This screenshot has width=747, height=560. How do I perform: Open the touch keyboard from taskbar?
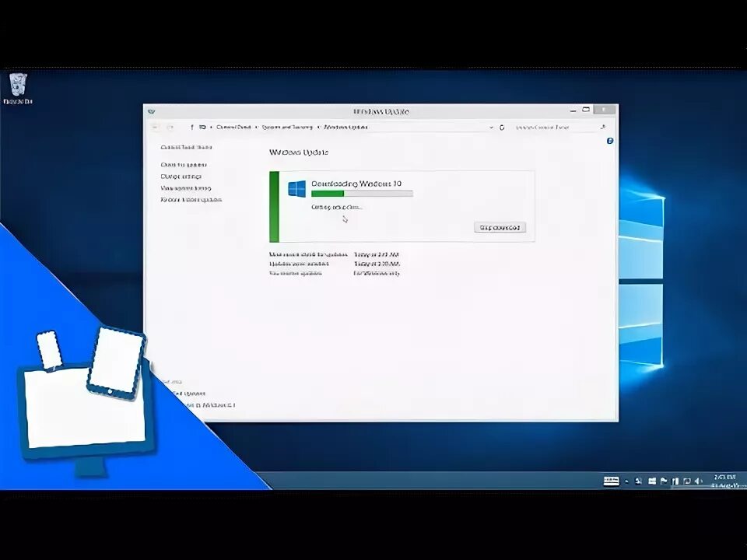tap(612, 481)
